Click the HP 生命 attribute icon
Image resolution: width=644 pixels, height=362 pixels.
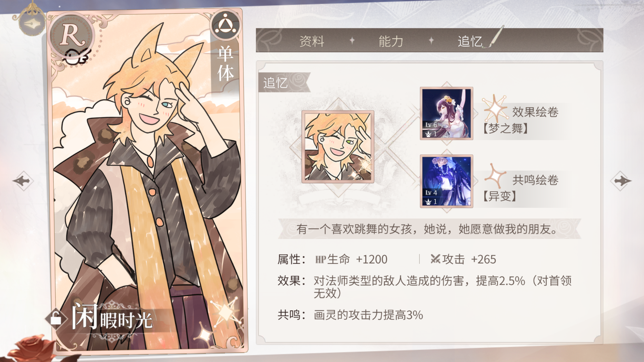tap(321, 259)
